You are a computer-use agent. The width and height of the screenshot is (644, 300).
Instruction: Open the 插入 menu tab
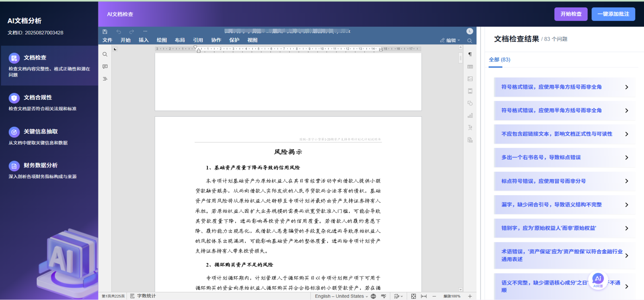click(x=143, y=40)
